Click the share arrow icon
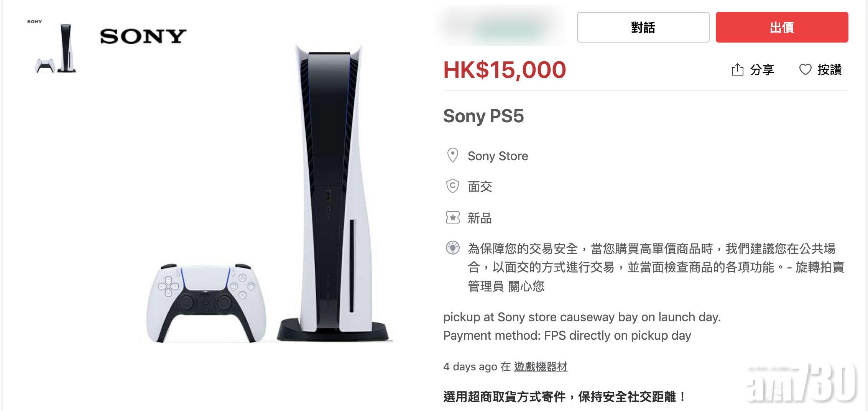The height and width of the screenshot is (411, 868). [737, 69]
